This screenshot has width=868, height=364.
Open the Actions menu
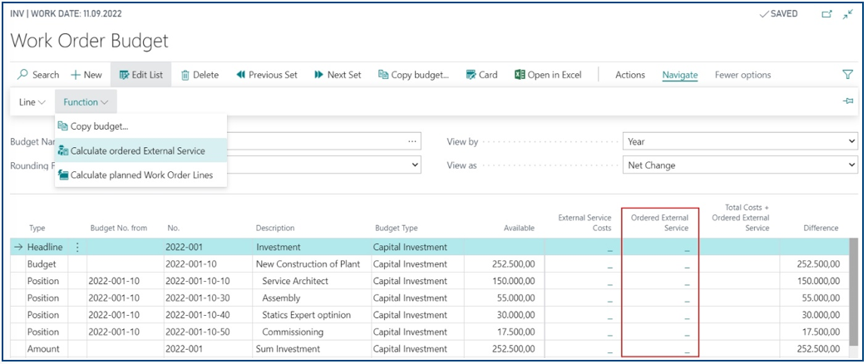tap(630, 75)
